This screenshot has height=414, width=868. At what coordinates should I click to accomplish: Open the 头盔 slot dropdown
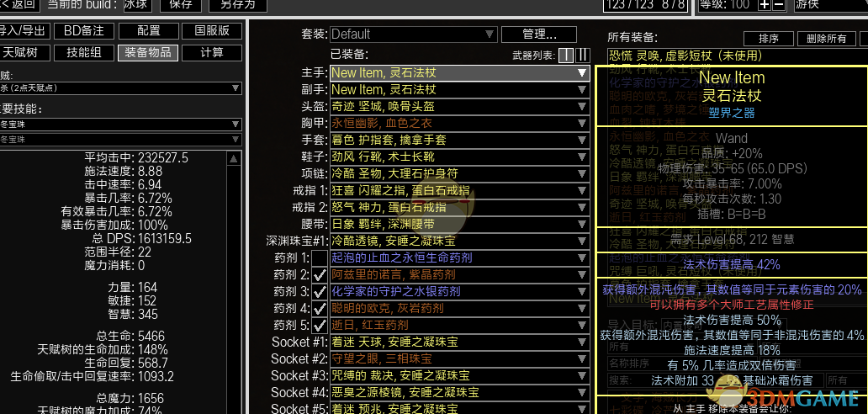460,106
